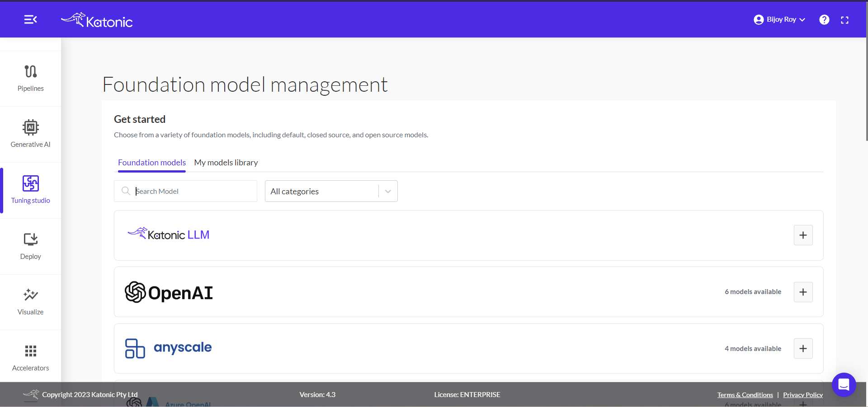Viewport: 868px width, 407px height.
Task: Switch to Foundation models tab
Action: pyautogui.click(x=152, y=163)
